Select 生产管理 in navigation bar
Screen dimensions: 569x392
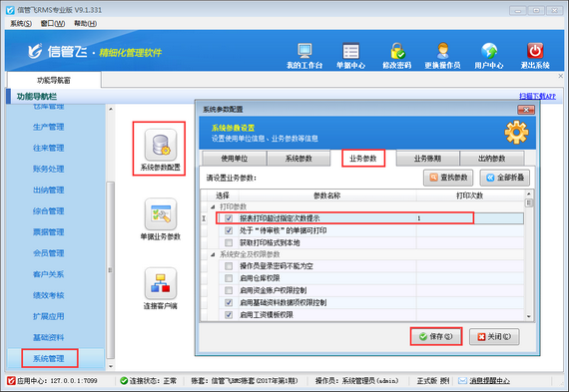tap(48, 127)
